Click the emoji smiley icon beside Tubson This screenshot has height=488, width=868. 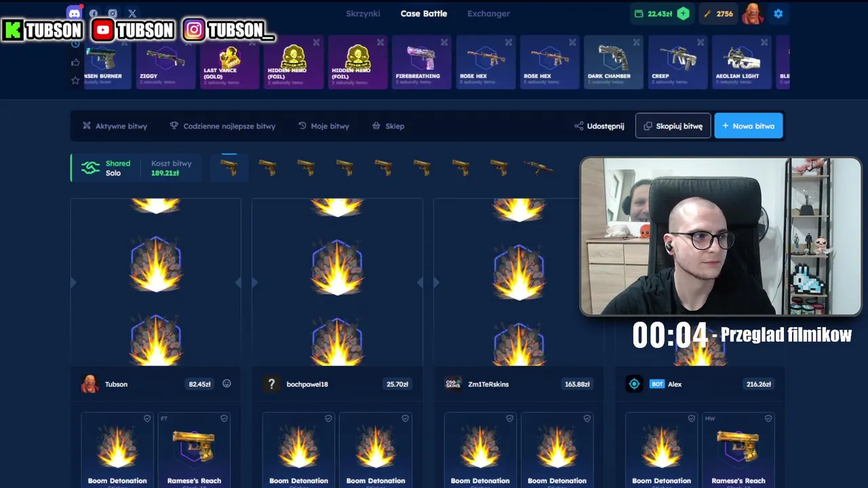[x=226, y=384]
